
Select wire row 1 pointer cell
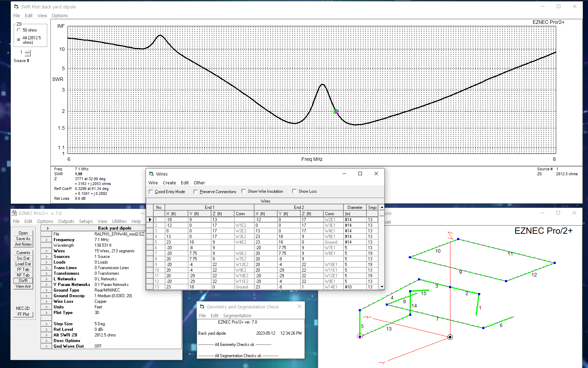pos(150,220)
